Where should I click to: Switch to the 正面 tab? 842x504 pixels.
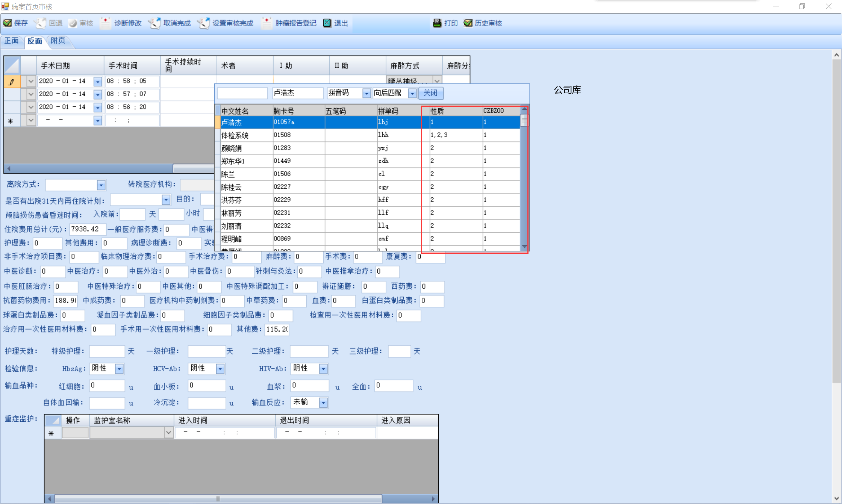click(x=12, y=41)
